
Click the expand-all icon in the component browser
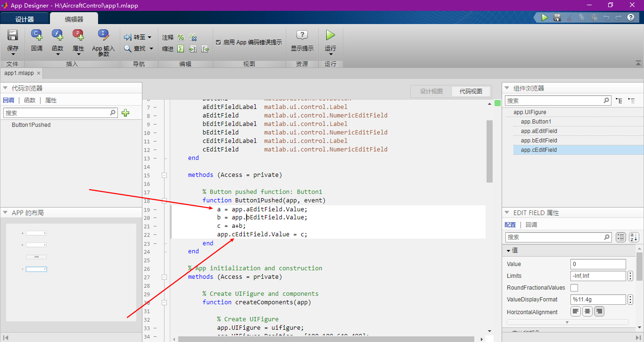[x=619, y=100]
